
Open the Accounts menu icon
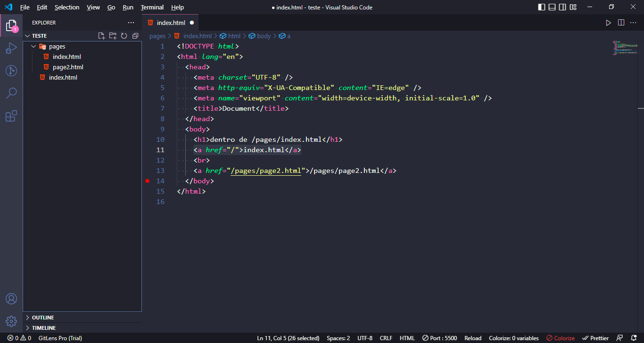(x=11, y=299)
